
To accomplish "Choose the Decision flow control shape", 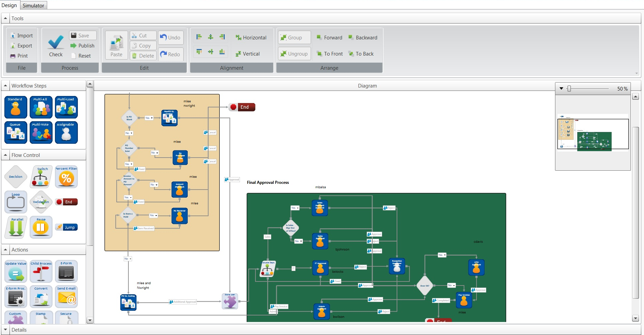I will pyautogui.click(x=16, y=177).
